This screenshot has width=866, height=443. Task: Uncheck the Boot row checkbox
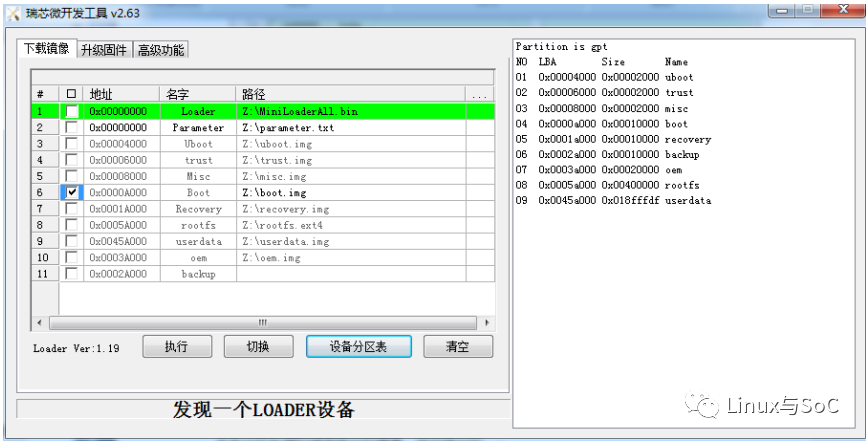point(72,192)
